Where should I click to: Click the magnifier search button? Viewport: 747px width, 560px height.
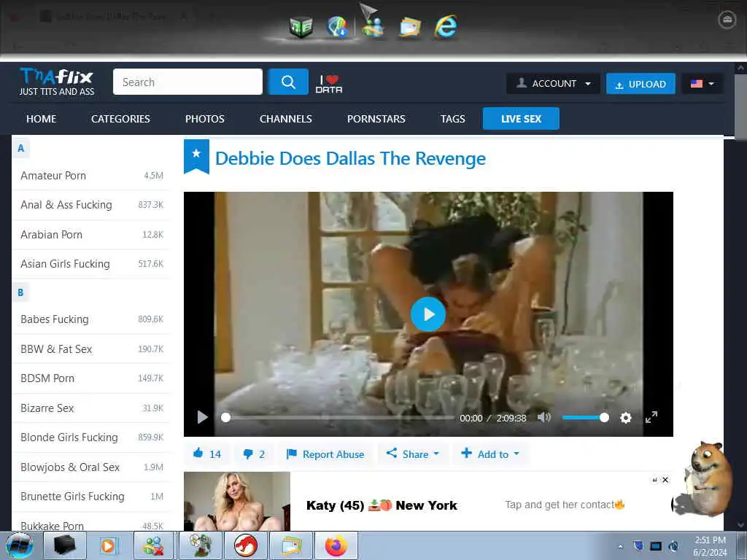(x=287, y=82)
